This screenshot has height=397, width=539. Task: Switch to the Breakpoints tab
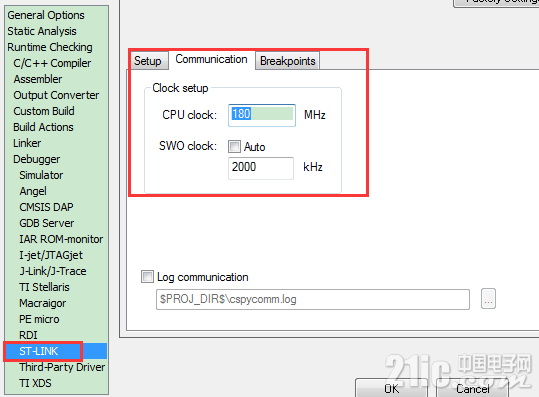[288, 61]
